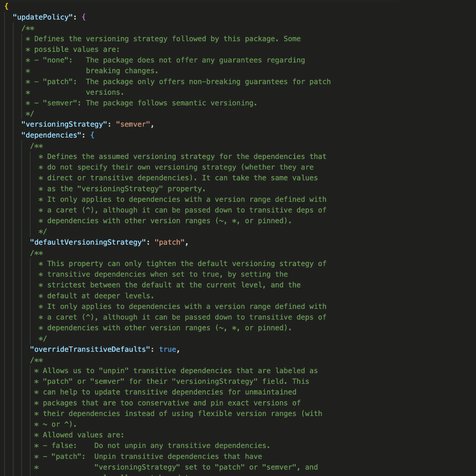Viewport: 476px width, 476px height.
Task: Click the true value of overrideTransitiveDefaults
Action: [167, 349]
